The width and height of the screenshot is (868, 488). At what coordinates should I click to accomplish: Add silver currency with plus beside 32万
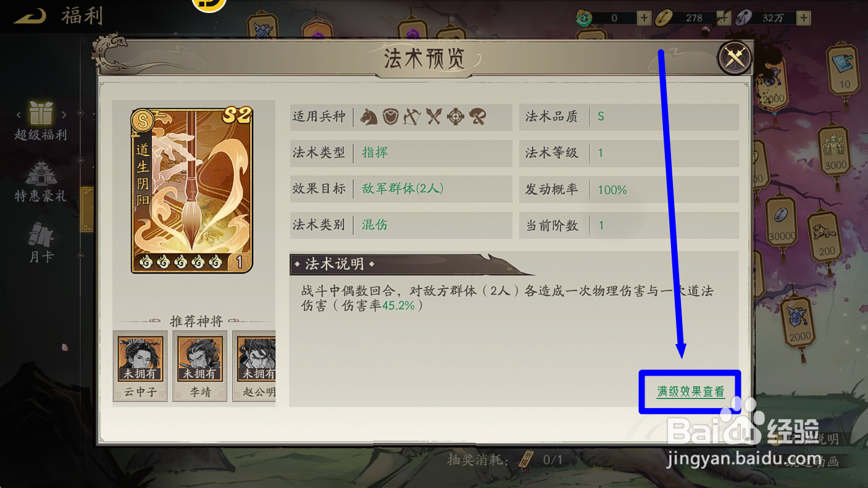803,18
